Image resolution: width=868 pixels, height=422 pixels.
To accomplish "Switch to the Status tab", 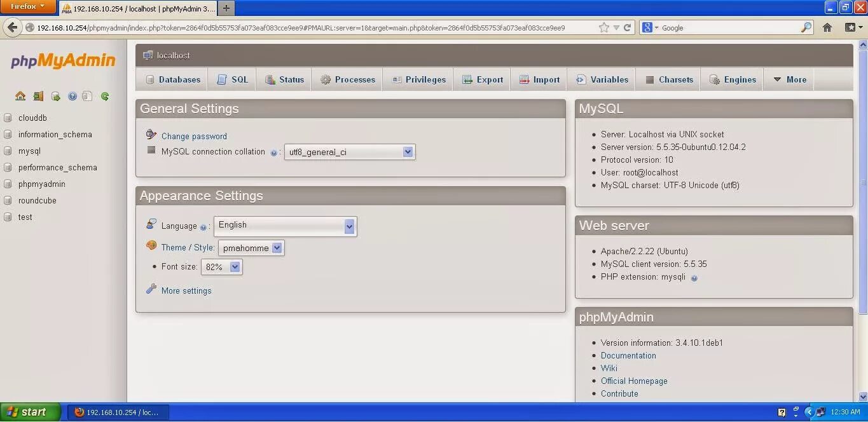I will [284, 79].
